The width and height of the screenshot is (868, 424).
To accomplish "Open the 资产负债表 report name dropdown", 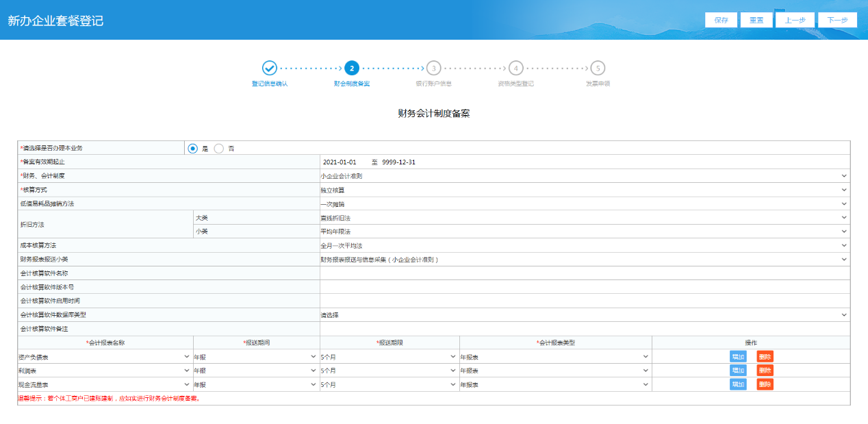I will pos(105,357).
